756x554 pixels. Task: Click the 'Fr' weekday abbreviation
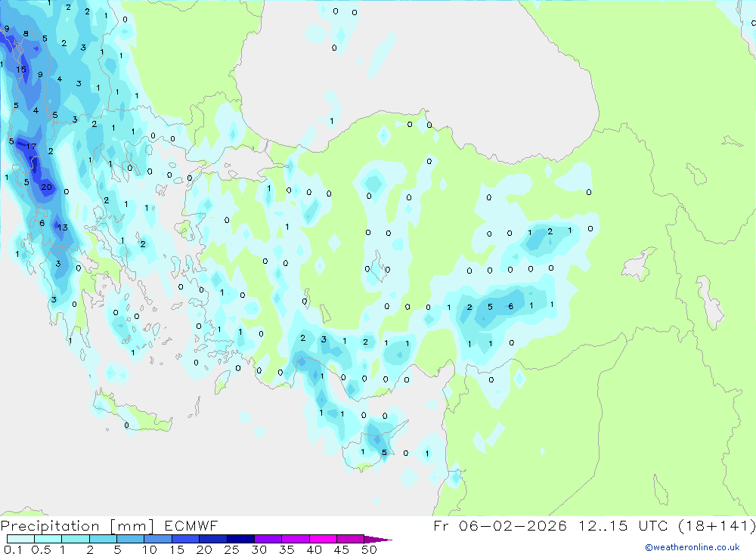coord(441,525)
